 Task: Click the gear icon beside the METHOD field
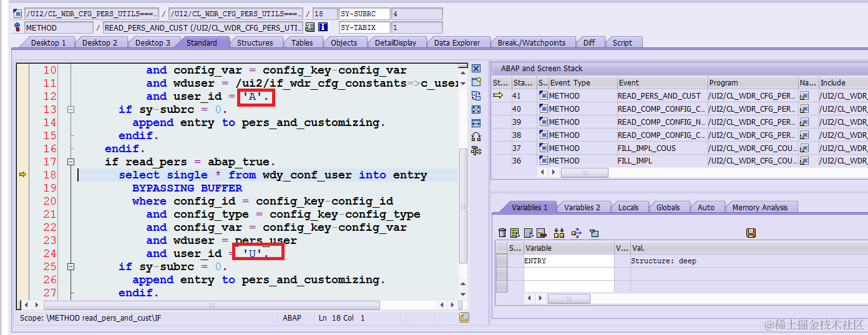(x=17, y=27)
